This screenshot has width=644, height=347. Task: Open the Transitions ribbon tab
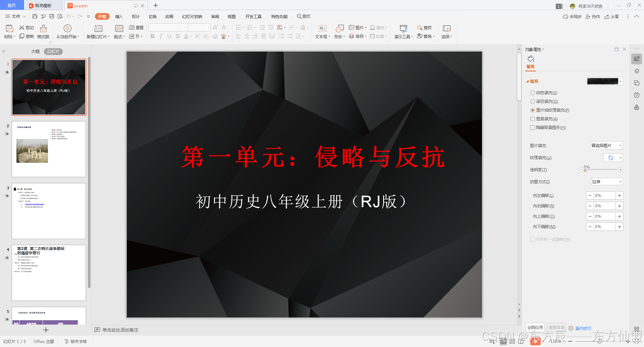coord(153,16)
